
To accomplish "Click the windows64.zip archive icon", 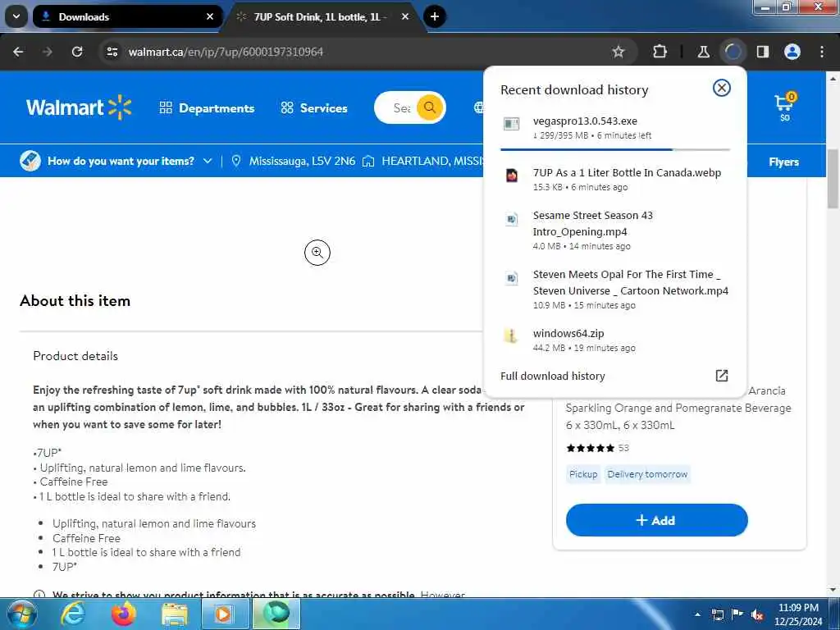I will (512, 336).
